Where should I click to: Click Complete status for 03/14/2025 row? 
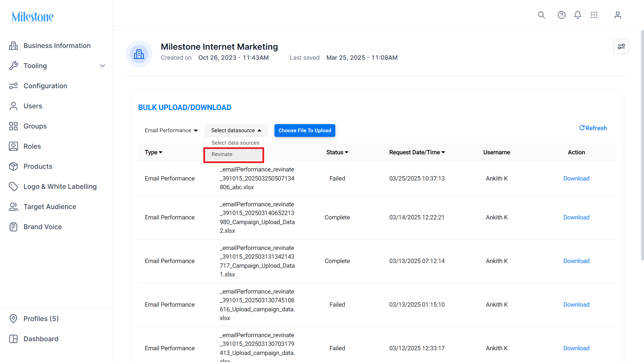coord(337,217)
